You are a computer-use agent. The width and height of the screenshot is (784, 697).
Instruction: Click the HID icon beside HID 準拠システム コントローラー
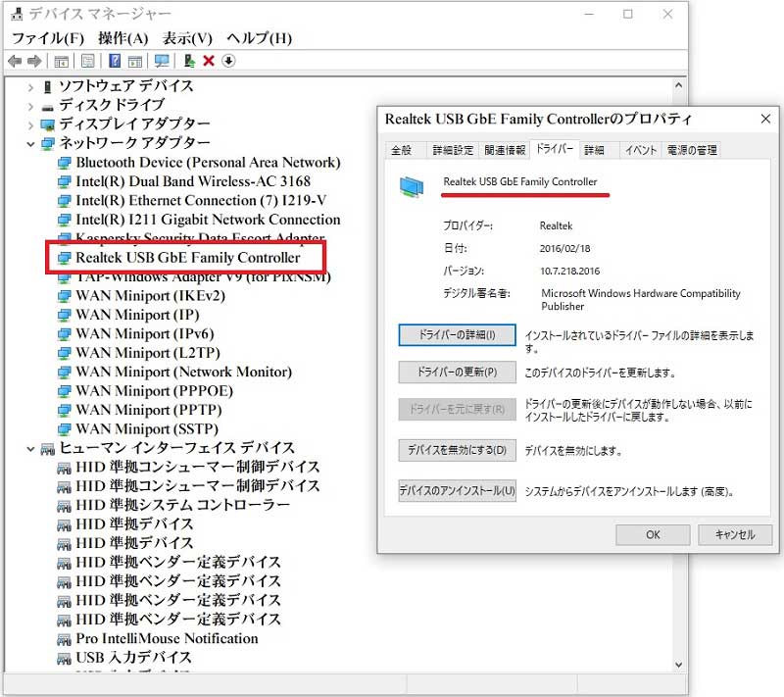(64, 506)
